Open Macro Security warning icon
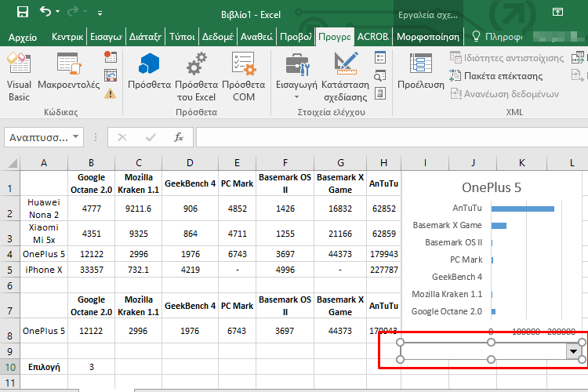The image size is (588, 392). click(111, 93)
